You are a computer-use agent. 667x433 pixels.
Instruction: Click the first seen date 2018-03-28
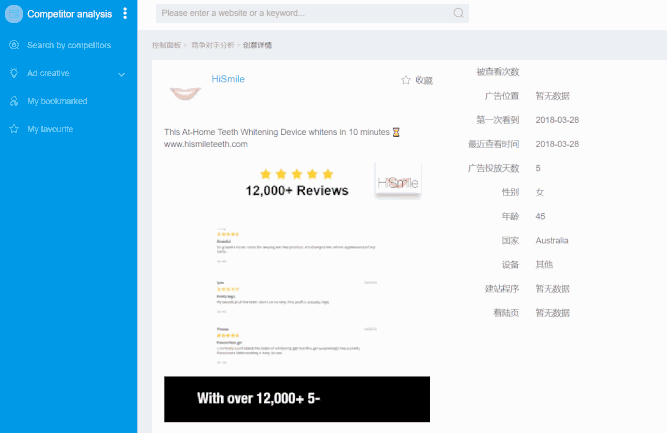point(557,120)
